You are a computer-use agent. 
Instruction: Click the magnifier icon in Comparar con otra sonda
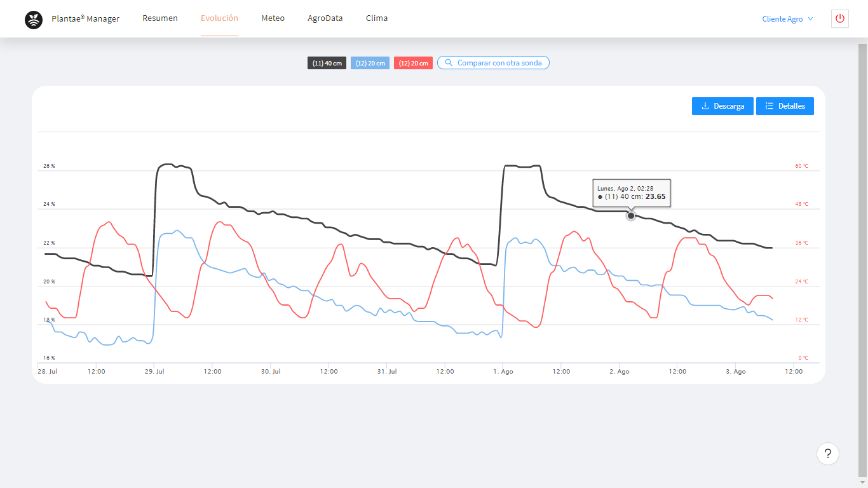pyautogui.click(x=449, y=62)
